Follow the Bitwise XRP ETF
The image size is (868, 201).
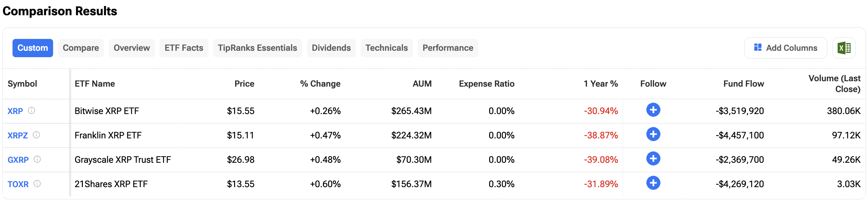point(653,110)
